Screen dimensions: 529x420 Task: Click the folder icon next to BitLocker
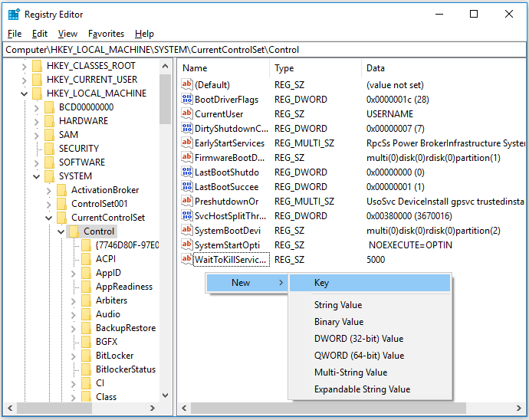pos(86,356)
